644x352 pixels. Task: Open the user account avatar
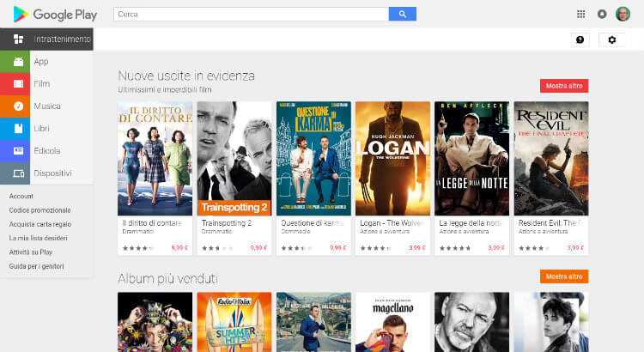[623, 14]
